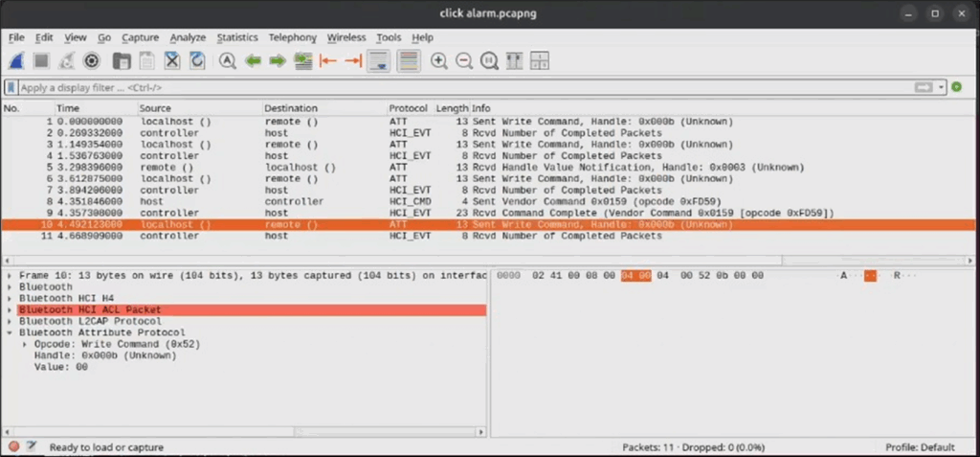The height and width of the screenshot is (457, 980).
Task: Open the Analyze menu
Action: (188, 37)
